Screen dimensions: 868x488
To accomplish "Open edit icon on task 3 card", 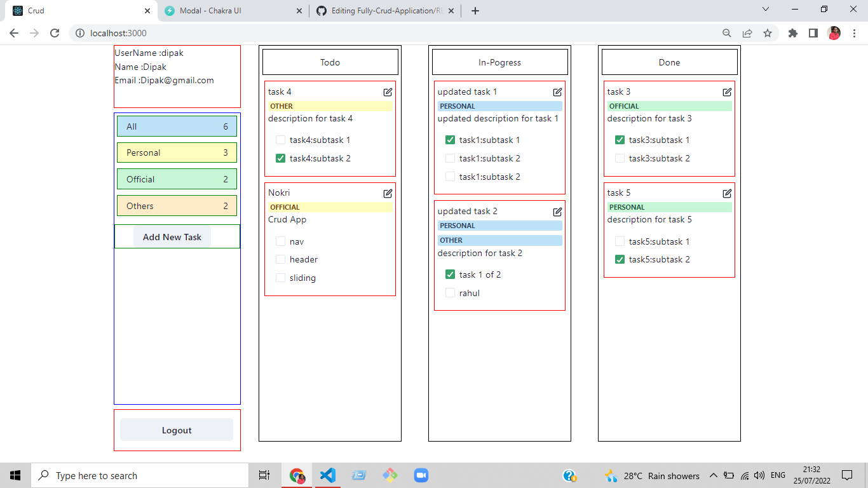I will click(x=727, y=91).
